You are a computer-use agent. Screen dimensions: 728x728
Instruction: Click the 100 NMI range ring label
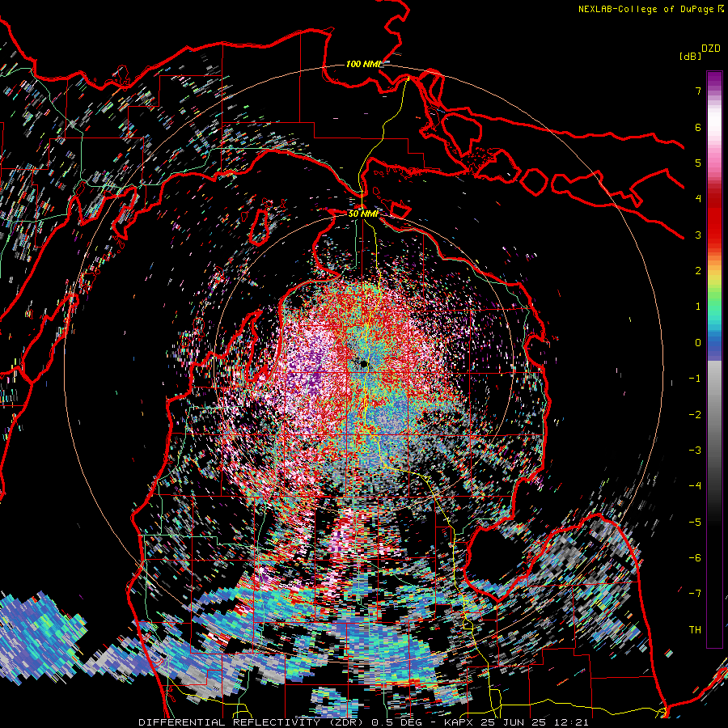click(364, 64)
